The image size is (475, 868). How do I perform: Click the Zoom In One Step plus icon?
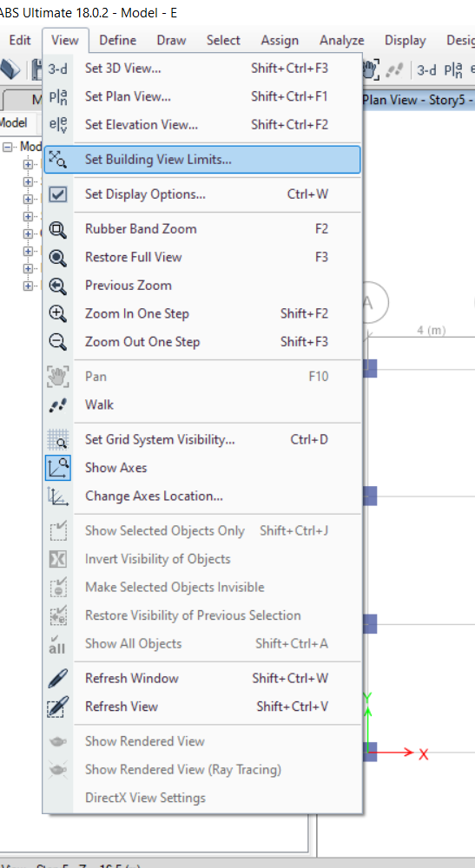(57, 314)
